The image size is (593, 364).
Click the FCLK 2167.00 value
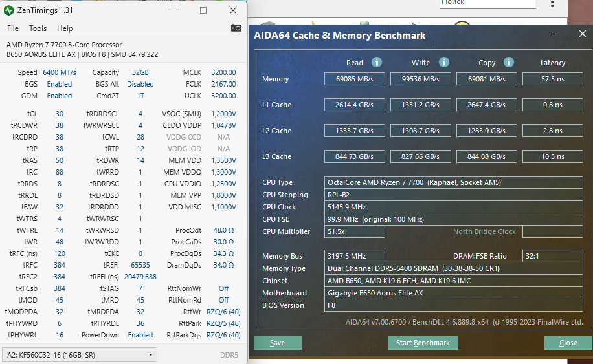(223, 84)
